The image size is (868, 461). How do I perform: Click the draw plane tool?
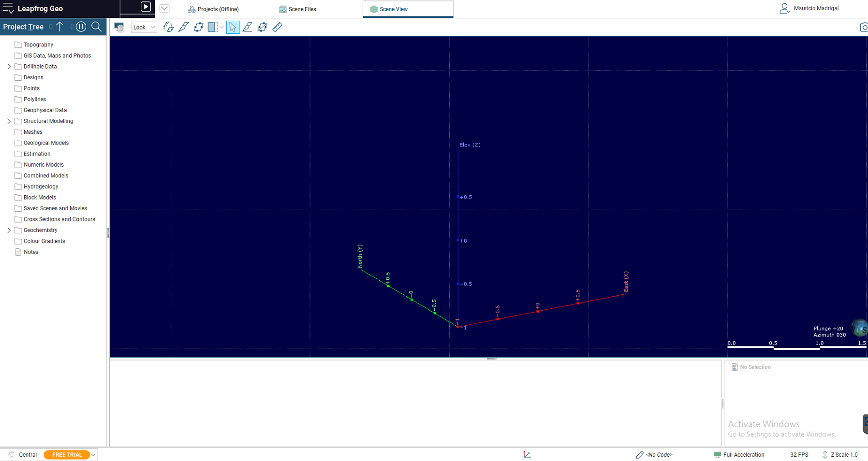(x=198, y=27)
